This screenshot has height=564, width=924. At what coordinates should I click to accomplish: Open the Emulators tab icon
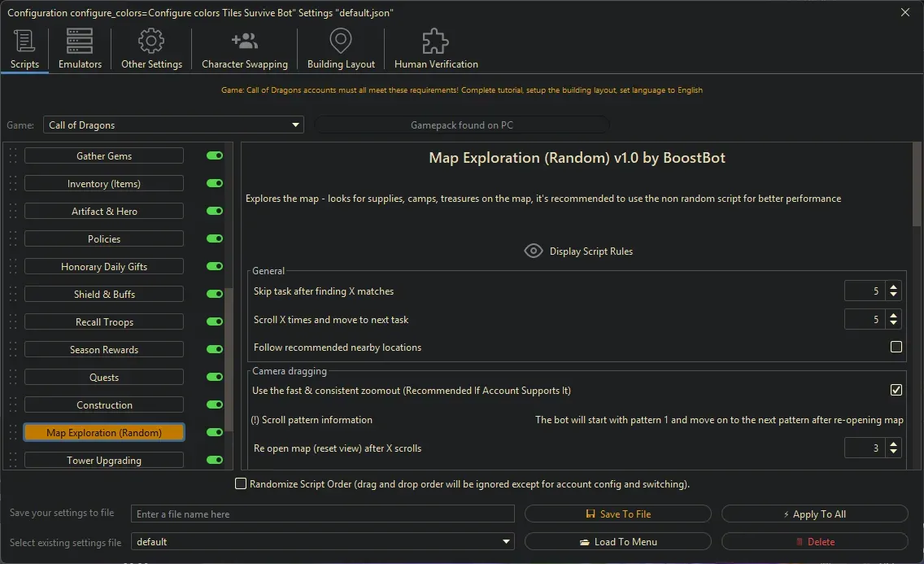pyautogui.click(x=80, y=41)
